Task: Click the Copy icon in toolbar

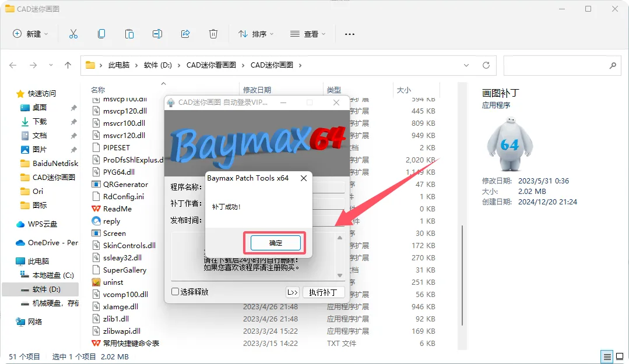Action: [x=101, y=34]
